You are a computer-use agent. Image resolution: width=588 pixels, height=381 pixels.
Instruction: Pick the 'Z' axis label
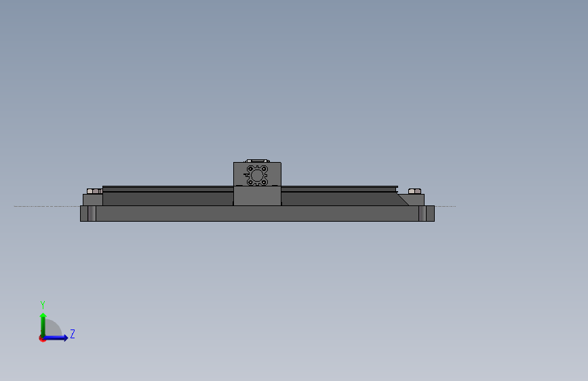tap(73, 334)
